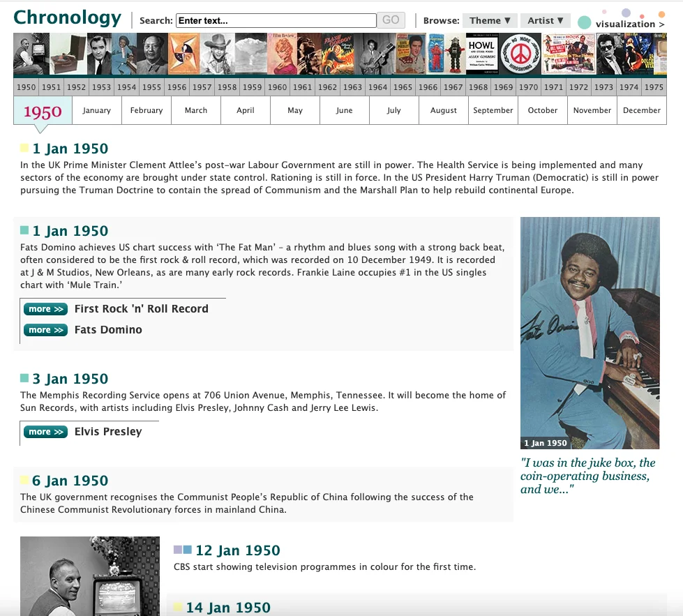Click the juke box quote text
The image size is (683, 616).
[588, 476]
